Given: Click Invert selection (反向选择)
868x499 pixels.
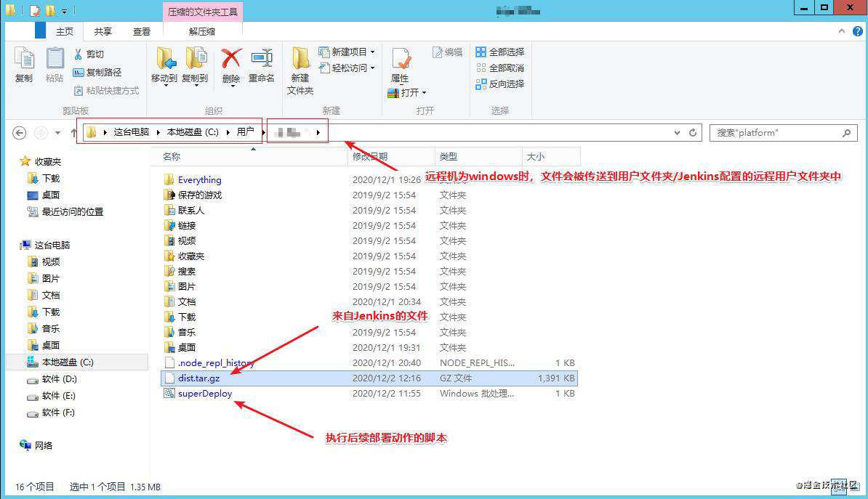Looking at the screenshot, I should [x=500, y=84].
